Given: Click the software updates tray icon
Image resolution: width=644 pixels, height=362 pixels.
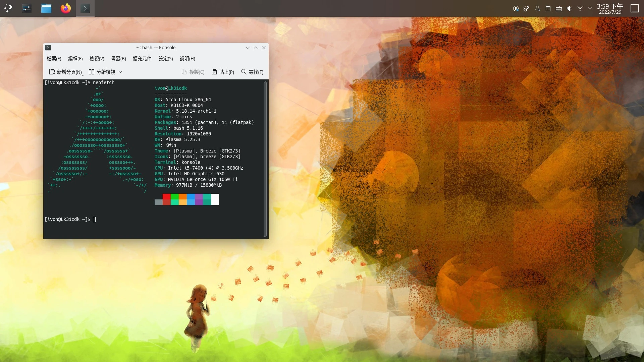Looking at the screenshot, I should tap(516, 8).
